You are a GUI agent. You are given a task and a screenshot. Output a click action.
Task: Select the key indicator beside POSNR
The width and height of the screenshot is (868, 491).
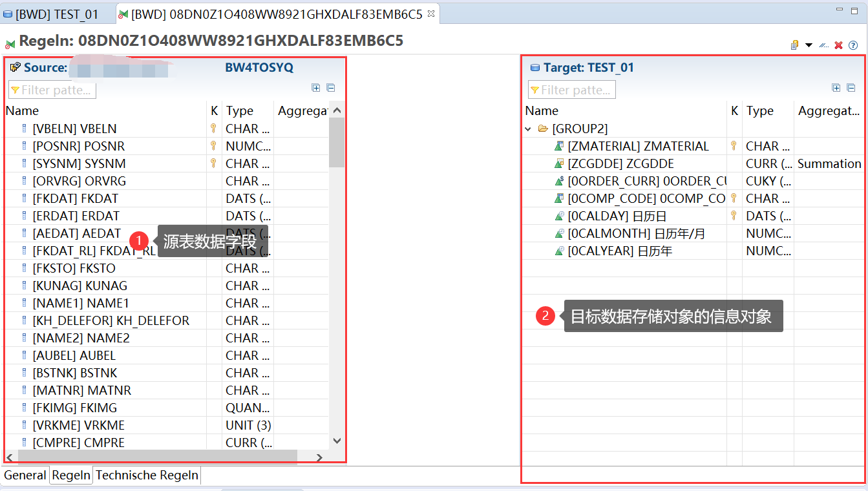[x=213, y=145]
